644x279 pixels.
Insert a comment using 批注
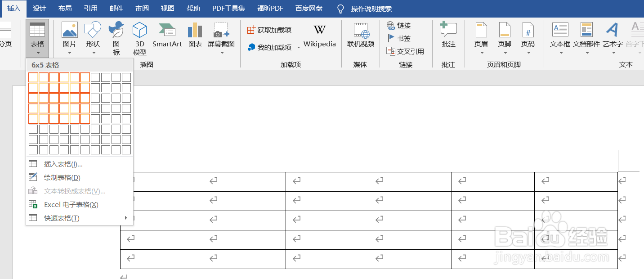tap(448, 36)
